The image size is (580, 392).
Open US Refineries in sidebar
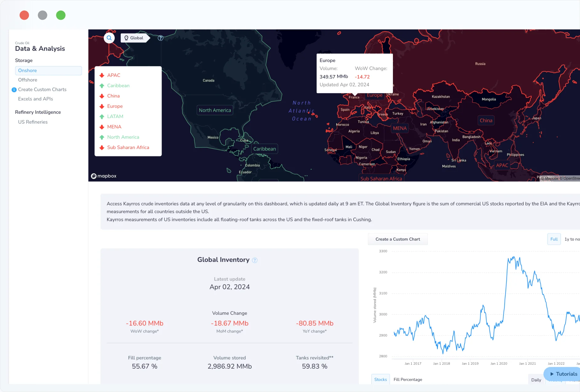(x=33, y=122)
